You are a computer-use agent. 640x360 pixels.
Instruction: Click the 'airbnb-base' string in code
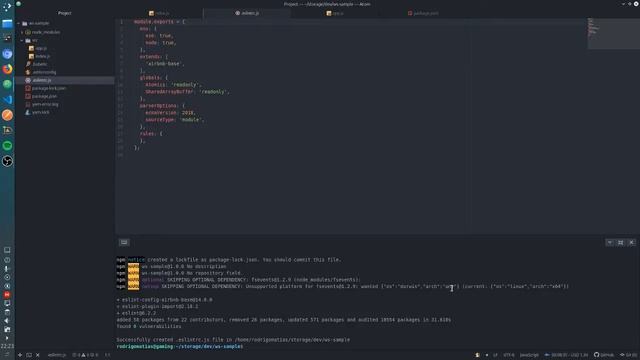pyautogui.click(x=165, y=64)
